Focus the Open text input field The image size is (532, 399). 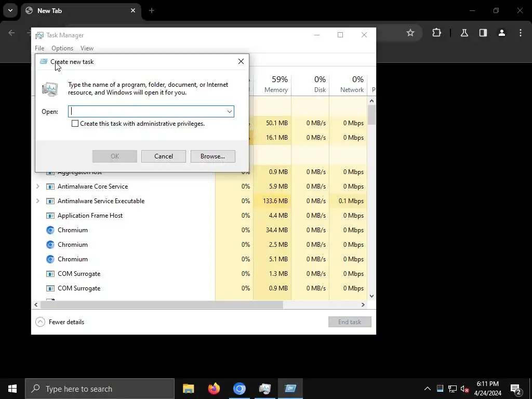(x=151, y=112)
